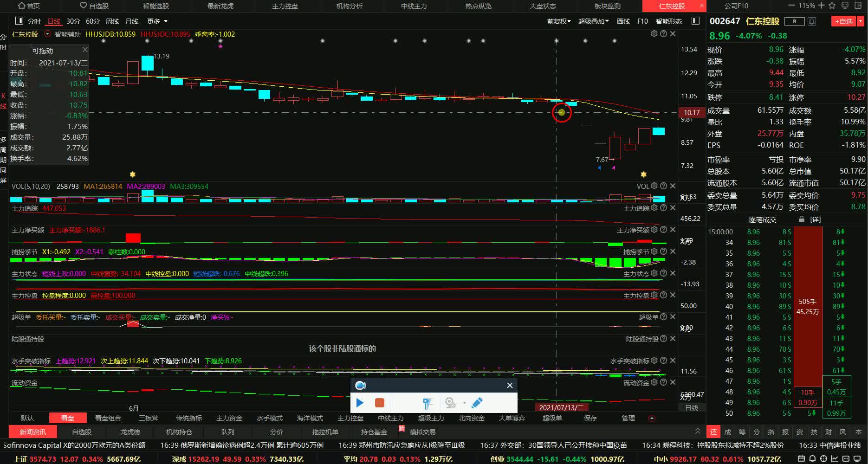
Task: Open settings gear for the VOL indicator
Action: [654, 186]
